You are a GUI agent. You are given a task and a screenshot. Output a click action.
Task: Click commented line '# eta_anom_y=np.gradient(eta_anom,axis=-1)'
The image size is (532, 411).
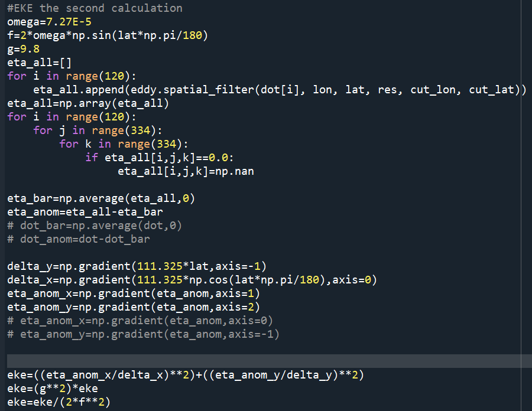pyautogui.click(x=143, y=334)
